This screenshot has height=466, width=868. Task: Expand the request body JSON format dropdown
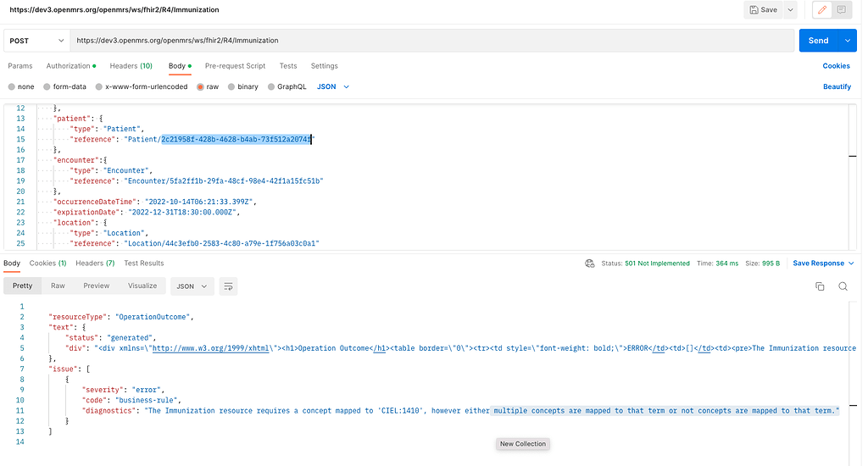pos(333,86)
